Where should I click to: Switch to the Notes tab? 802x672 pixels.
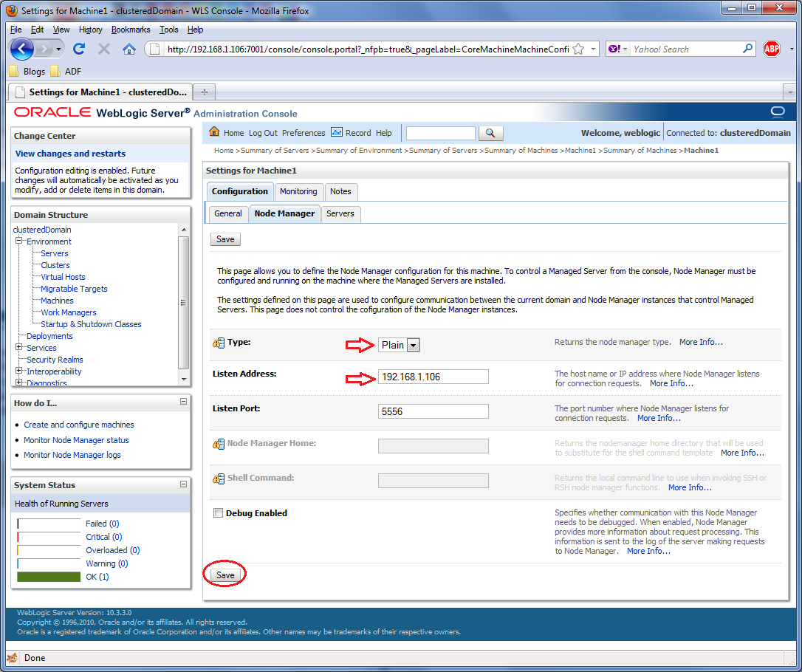[340, 191]
